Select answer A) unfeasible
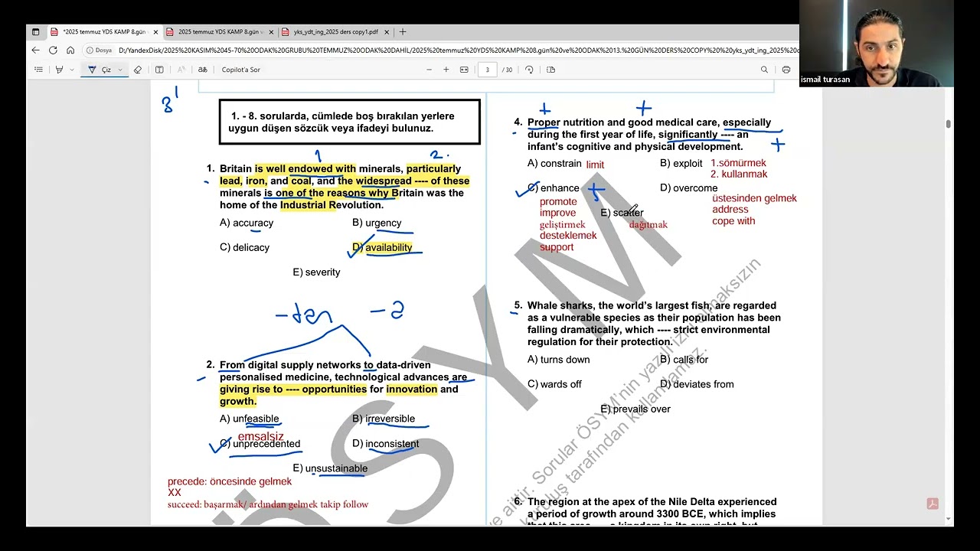 (x=250, y=419)
